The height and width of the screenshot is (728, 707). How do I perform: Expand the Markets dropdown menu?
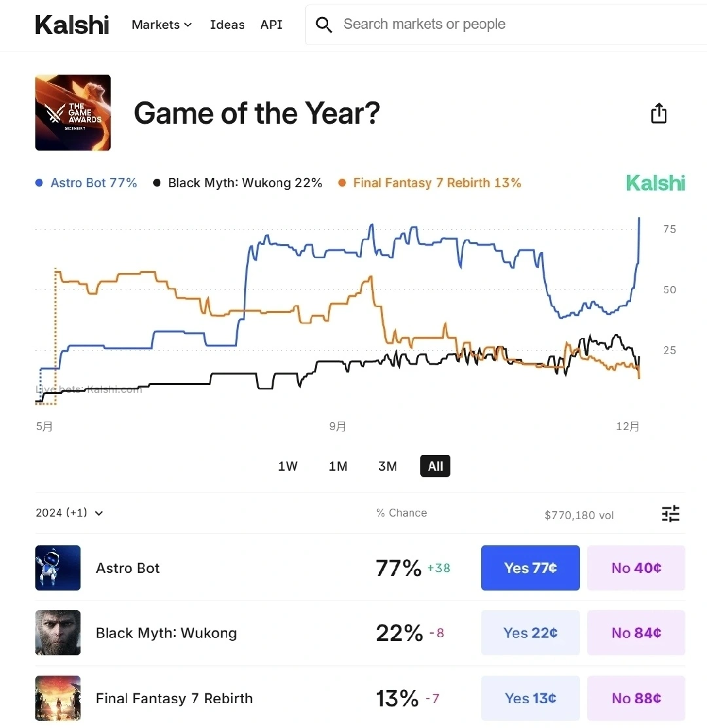point(162,25)
